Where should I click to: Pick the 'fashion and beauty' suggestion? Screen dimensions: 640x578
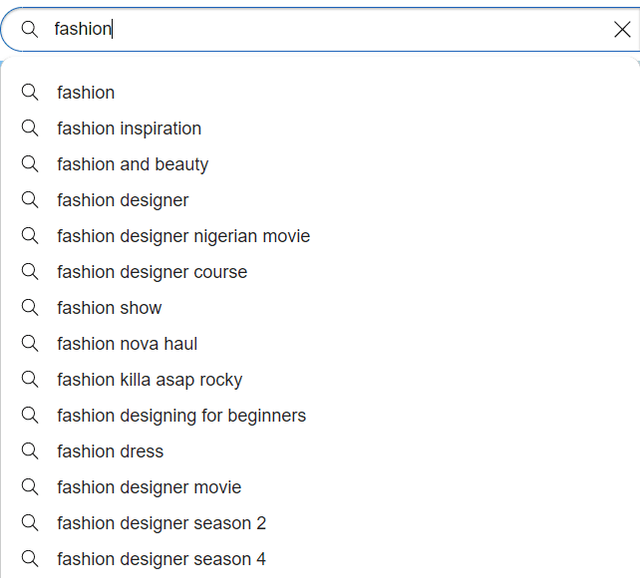tap(133, 164)
